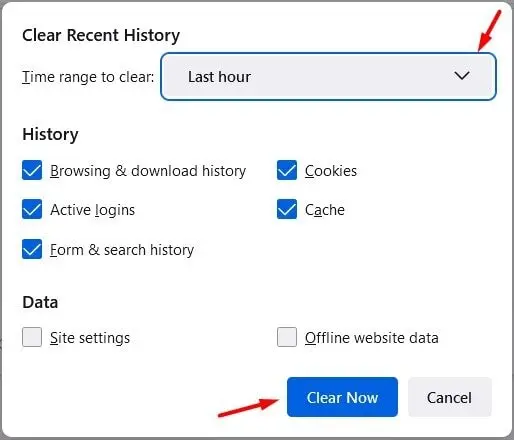Click the "Time range to clear:" label
The width and height of the screenshot is (514, 440).
pyautogui.click(x=88, y=77)
